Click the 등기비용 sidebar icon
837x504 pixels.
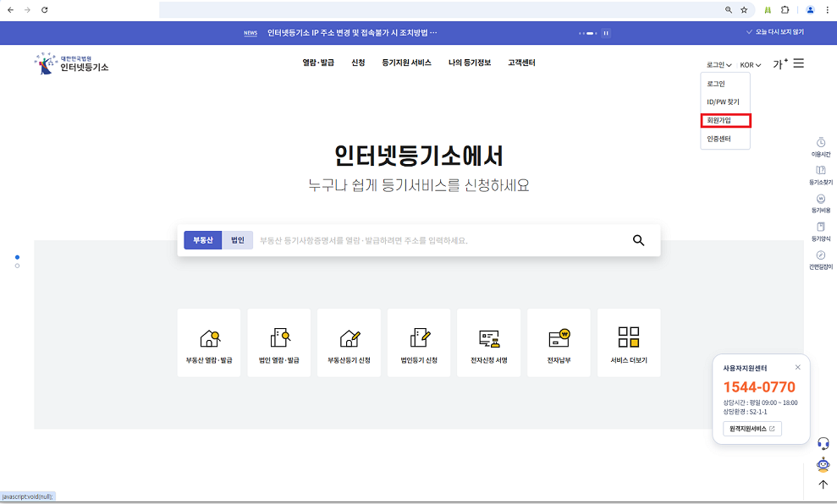click(821, 203)
